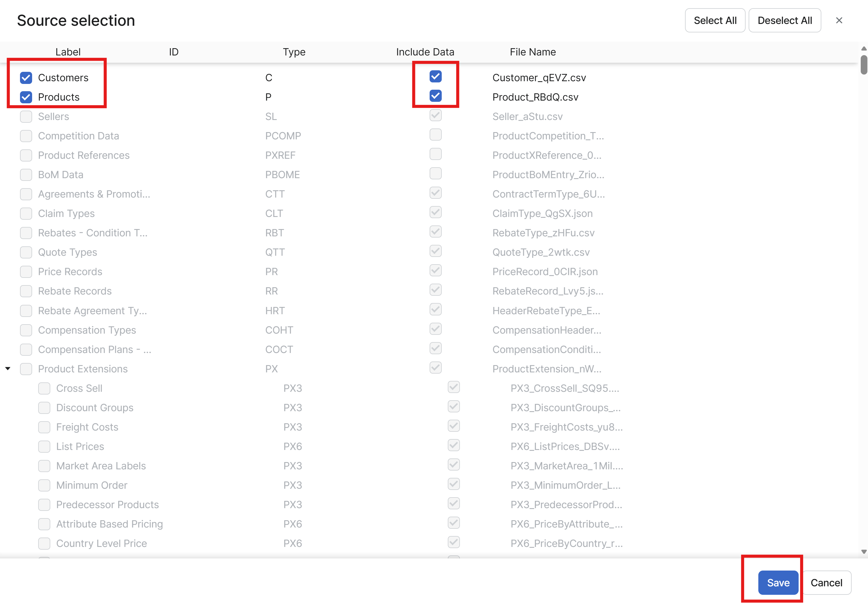868x606 pixels.
Task: Select the Product Extensions parent checkbox
Action: [26, 369]
